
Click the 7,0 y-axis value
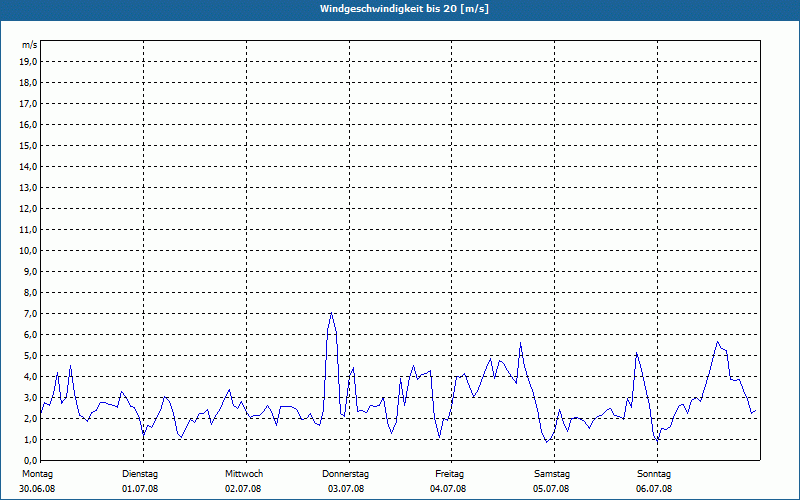pyautogui.click(x=30, y=313)
